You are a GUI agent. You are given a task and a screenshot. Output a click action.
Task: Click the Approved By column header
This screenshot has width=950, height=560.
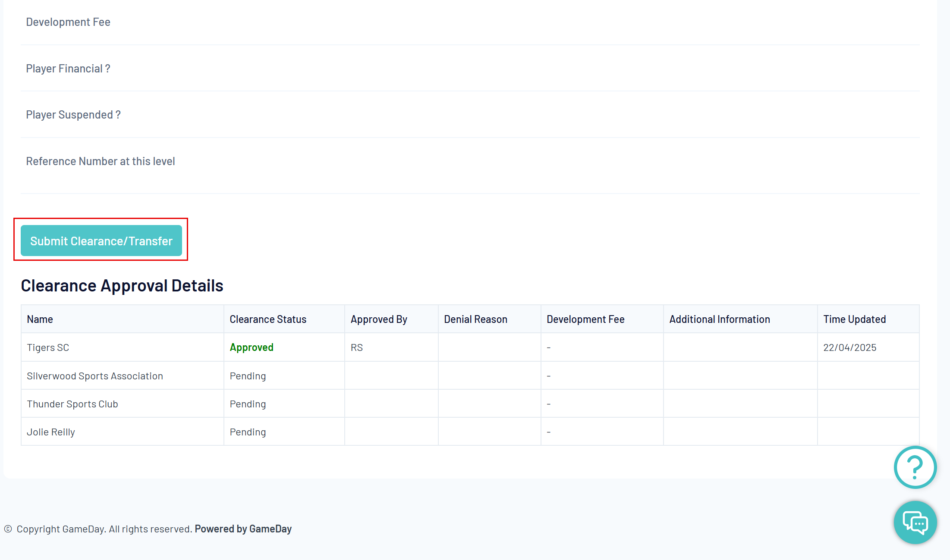point(379,319)
